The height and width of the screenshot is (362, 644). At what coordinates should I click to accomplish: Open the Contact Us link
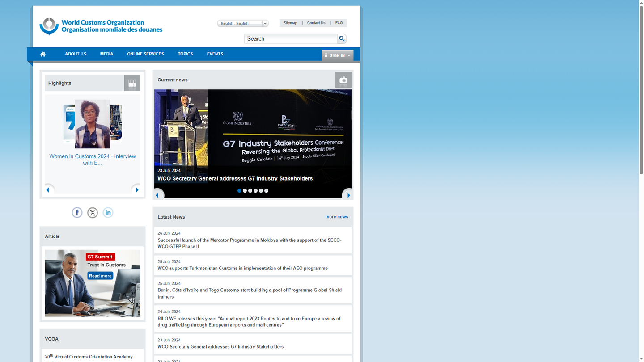[316, 23]
